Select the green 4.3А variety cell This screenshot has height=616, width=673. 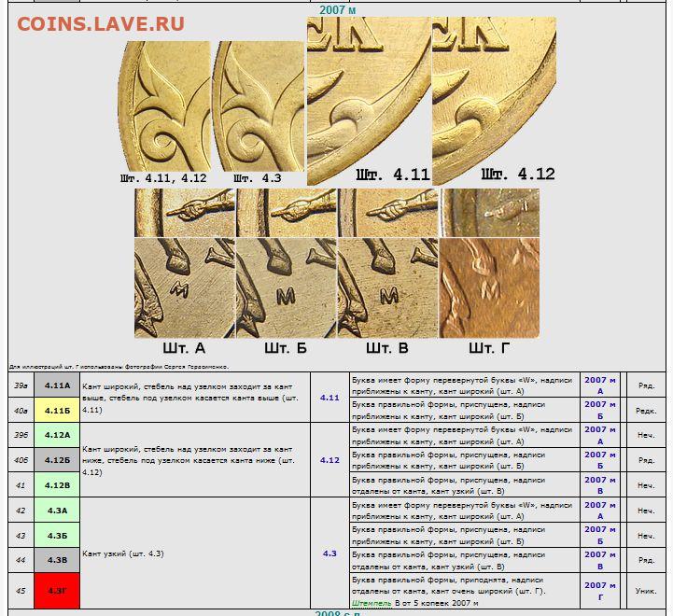point(57,511)
